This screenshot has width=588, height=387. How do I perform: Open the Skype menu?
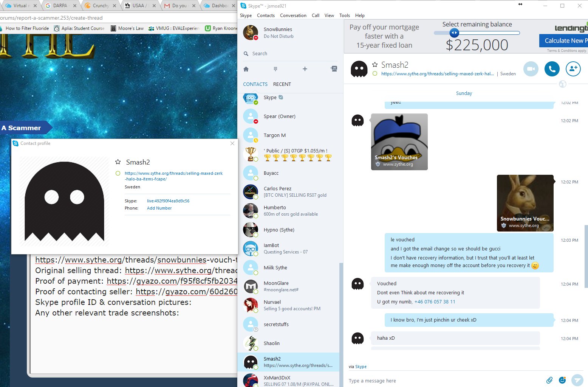[x=246, y=16]
